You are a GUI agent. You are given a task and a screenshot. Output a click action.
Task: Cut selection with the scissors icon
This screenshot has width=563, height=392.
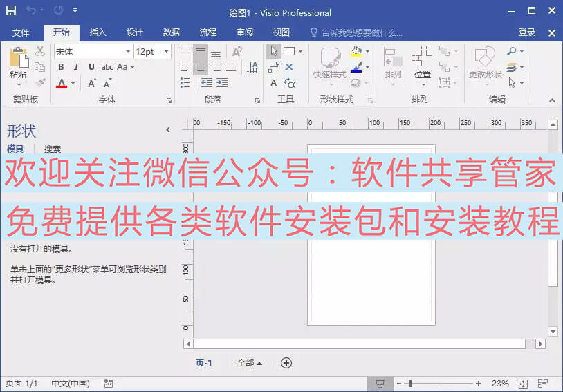click(40, 51)
